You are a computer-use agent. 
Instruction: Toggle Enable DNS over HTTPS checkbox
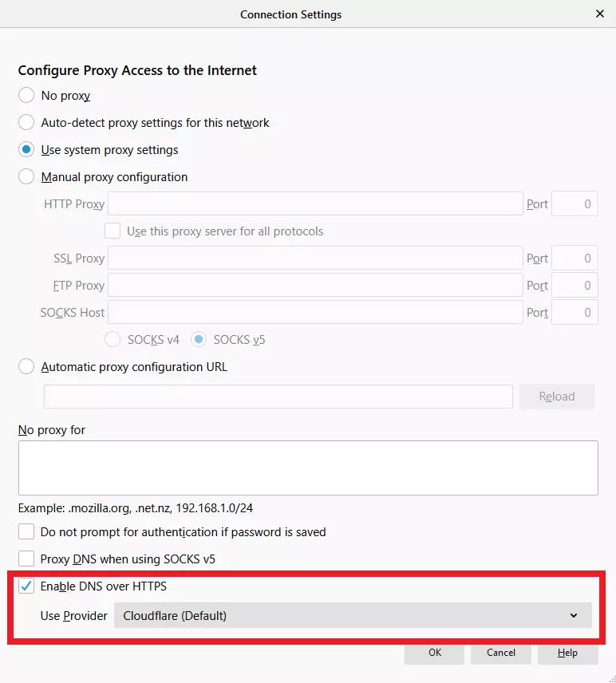[x=26, y=586]
